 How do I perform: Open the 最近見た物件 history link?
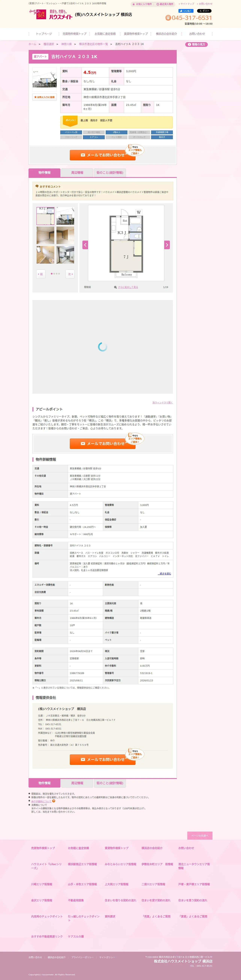pos(165,4)
